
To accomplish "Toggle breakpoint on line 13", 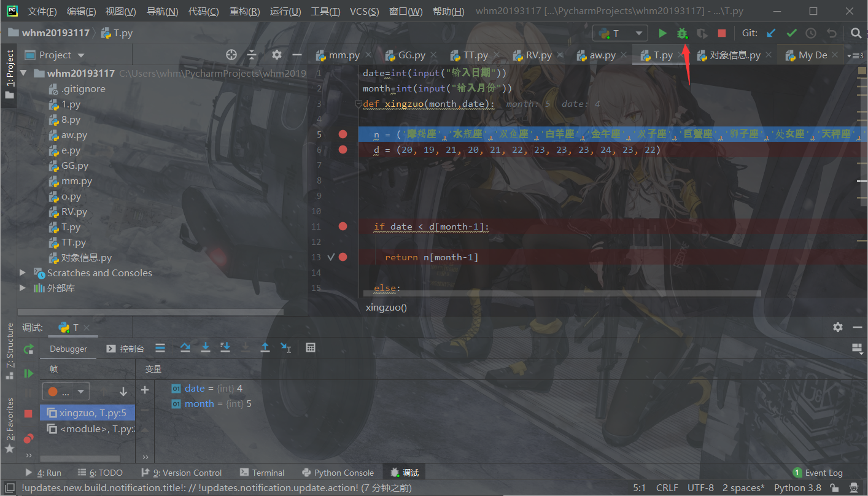I will (343, 257).
